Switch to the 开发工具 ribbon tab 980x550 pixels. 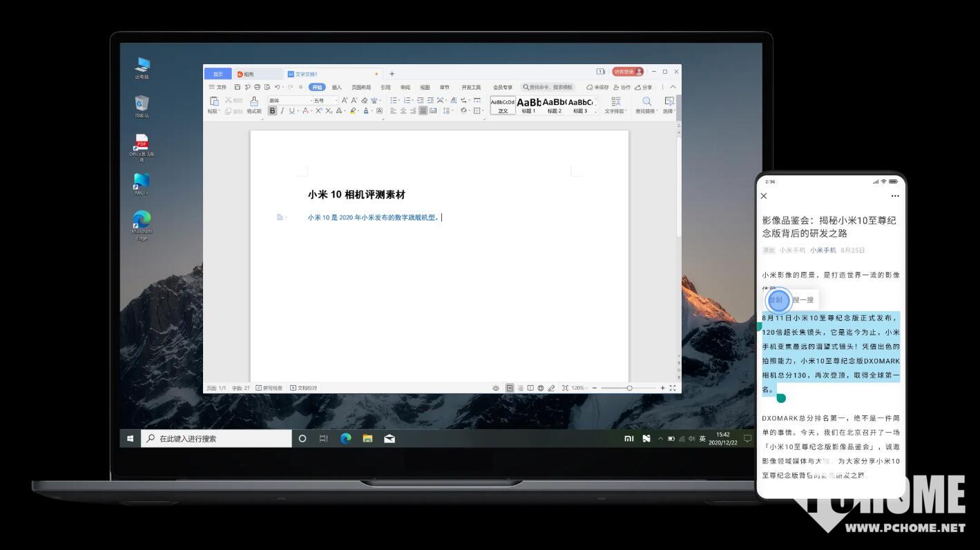(471, 87)
